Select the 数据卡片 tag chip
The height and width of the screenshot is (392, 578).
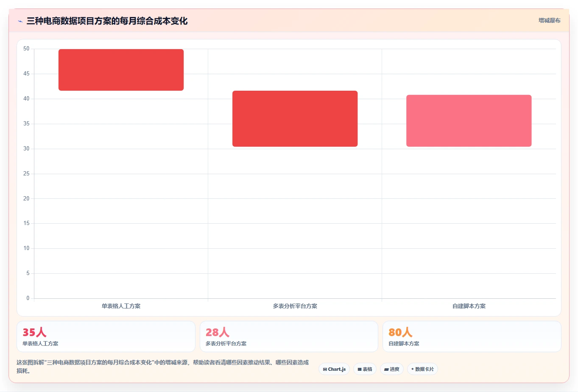[x=422, y=369]
